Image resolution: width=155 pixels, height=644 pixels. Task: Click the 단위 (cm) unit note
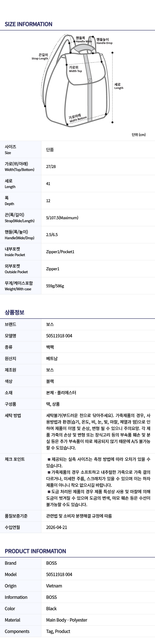click(138, 135)
